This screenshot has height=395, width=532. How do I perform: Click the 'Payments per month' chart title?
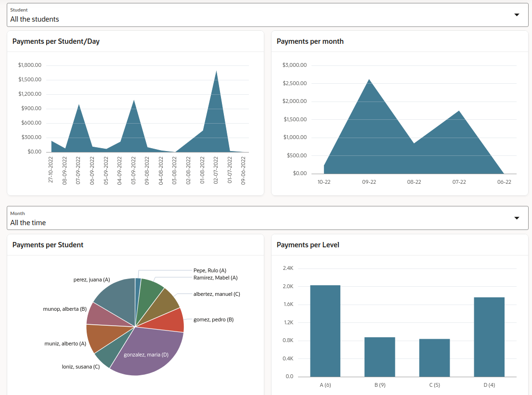click(310, 41)
